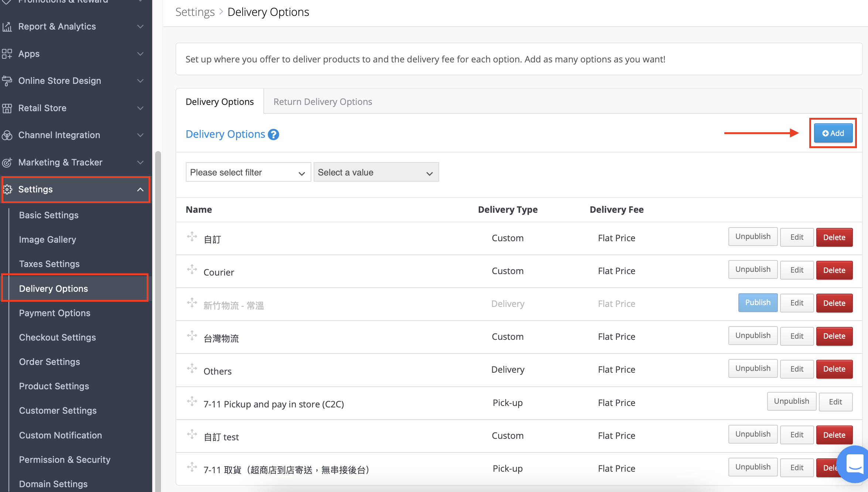Open the 'Please select filter' dropdown
Image resolution: width=868 pixels, height=492 pixels.
[x=248, y=172]
